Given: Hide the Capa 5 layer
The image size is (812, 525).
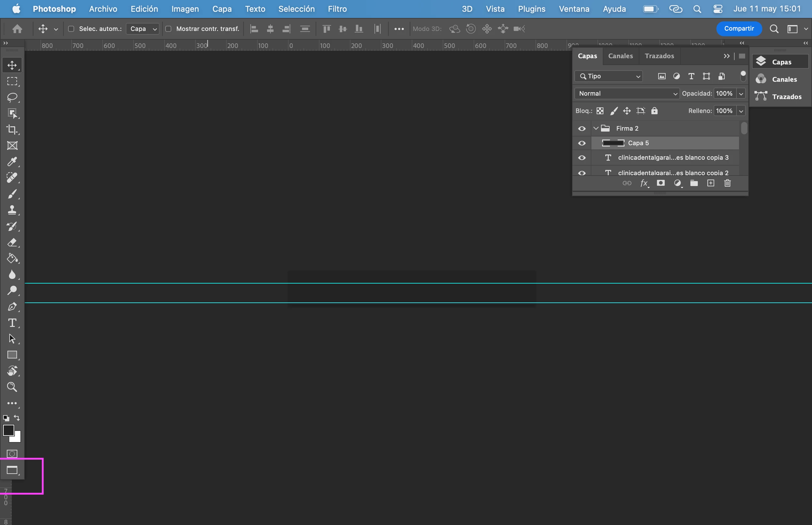Looking at the screenshot, I should (582, 143).
